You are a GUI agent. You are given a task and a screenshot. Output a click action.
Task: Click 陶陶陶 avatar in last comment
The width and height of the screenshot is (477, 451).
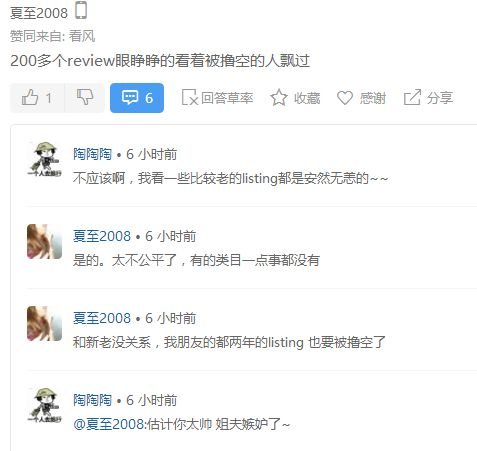pyautogui.click(x=45, y=405)
